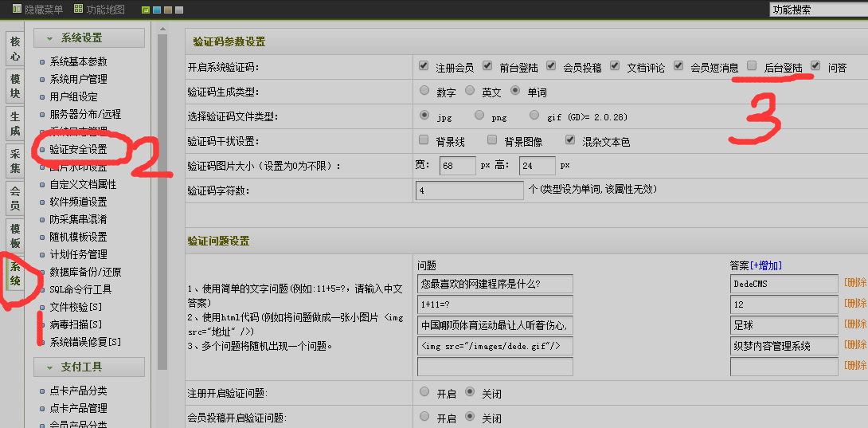
Task: Uncheck the 注册会员 captcha checkbox
Action: (424, 67)
